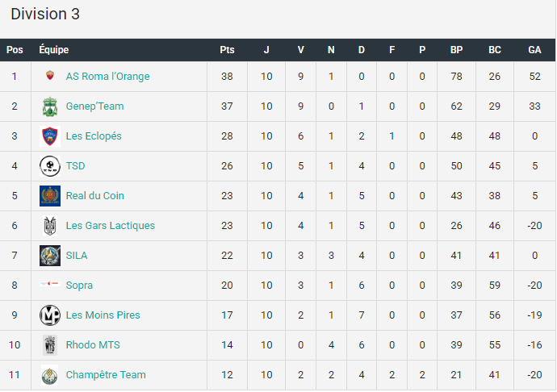This screenshot has width=557, height=392.
Task: Click the Équipe column header
Action: click(54, 49)
